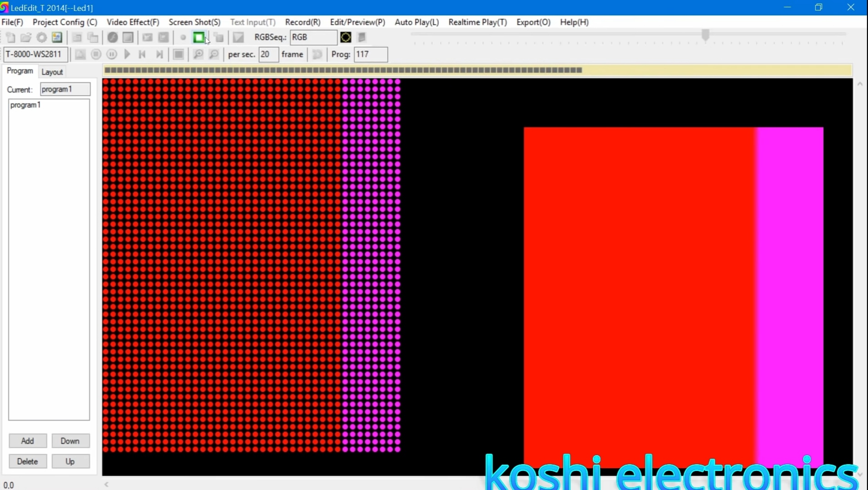
Task: Click the Down button
Action: pos(70,441)
